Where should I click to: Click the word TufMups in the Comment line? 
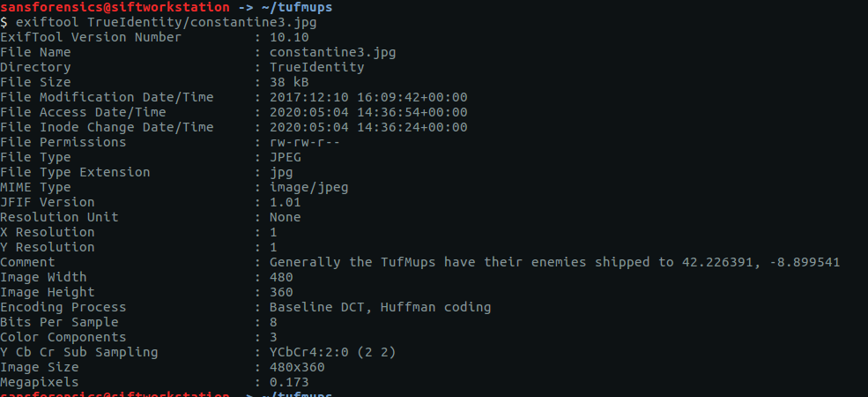[x=407, y=262]
